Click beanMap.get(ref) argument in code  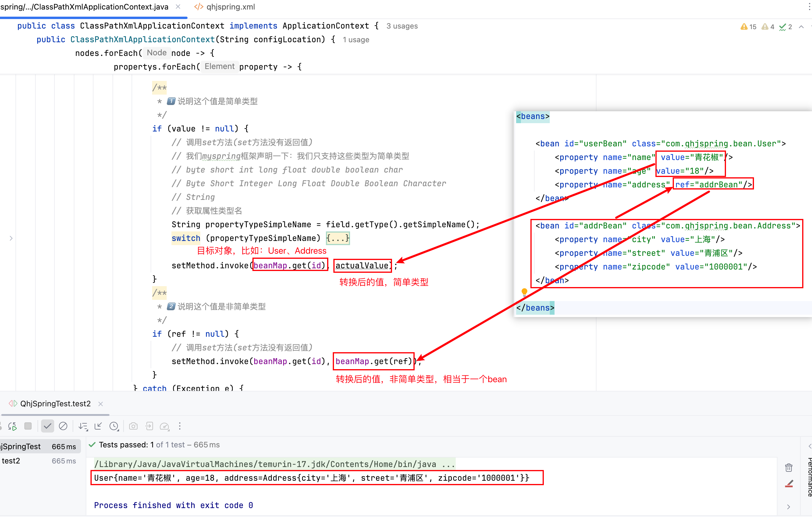(x=374, y=361)
